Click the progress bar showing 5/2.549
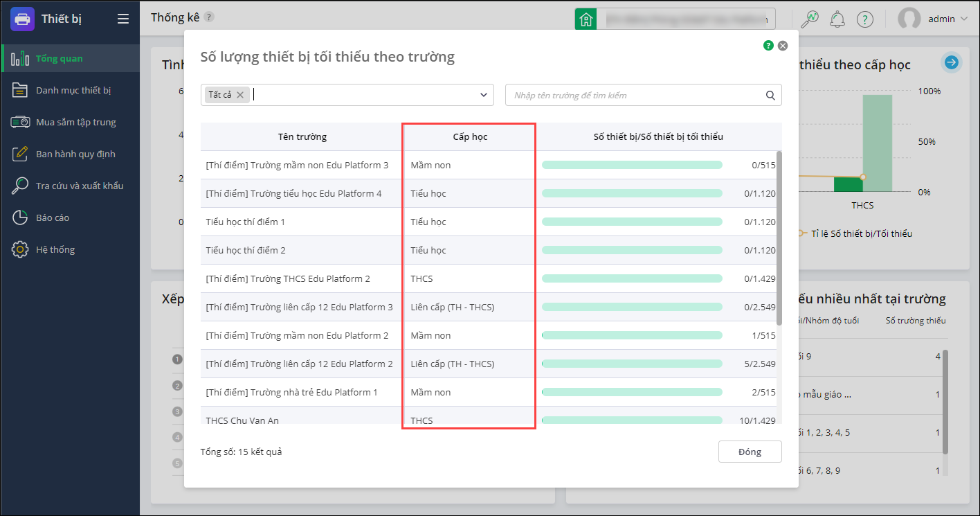Image resolution: width=980 pixels, height=516 pixels. click(x=632, y=364)
